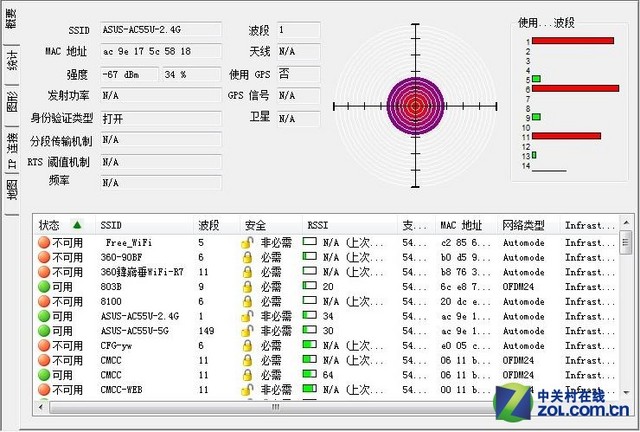
Task: Sort the list by SSID column header
Action: coord(144,225)
